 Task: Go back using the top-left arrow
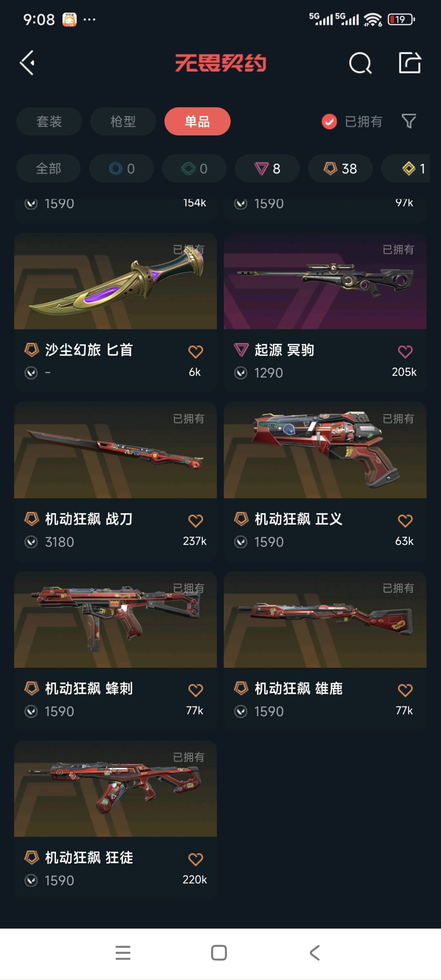click(x=27, y=63)
